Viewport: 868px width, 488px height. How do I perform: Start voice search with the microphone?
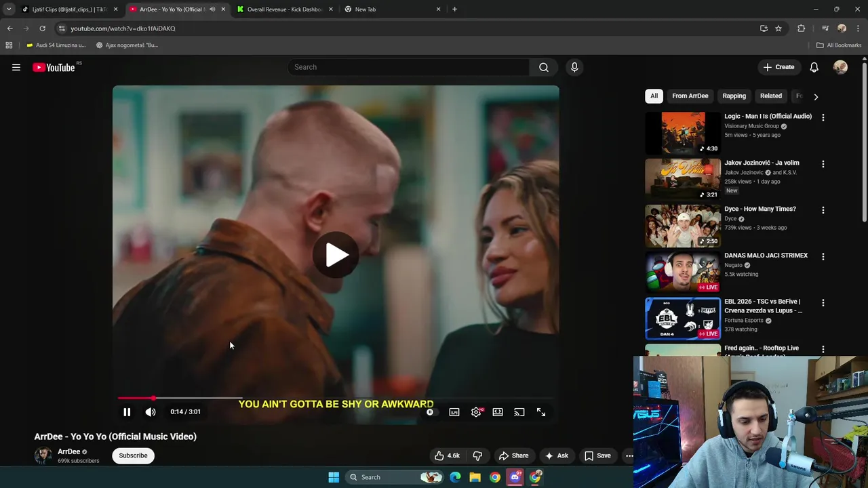[574, 67]
